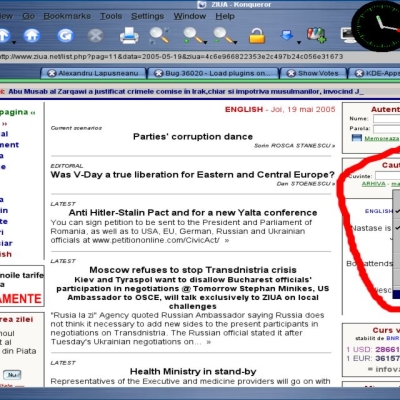The height and width of the screenshot is (400, 400).
Task: Click author Sorin ROSCA STANESCU link
Action: [x=294, y=146]
